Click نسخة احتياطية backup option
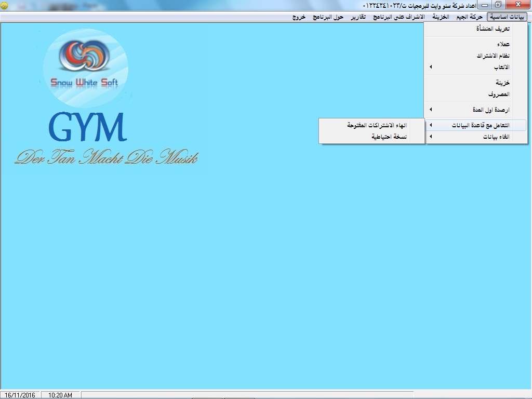 coord(389,137)
